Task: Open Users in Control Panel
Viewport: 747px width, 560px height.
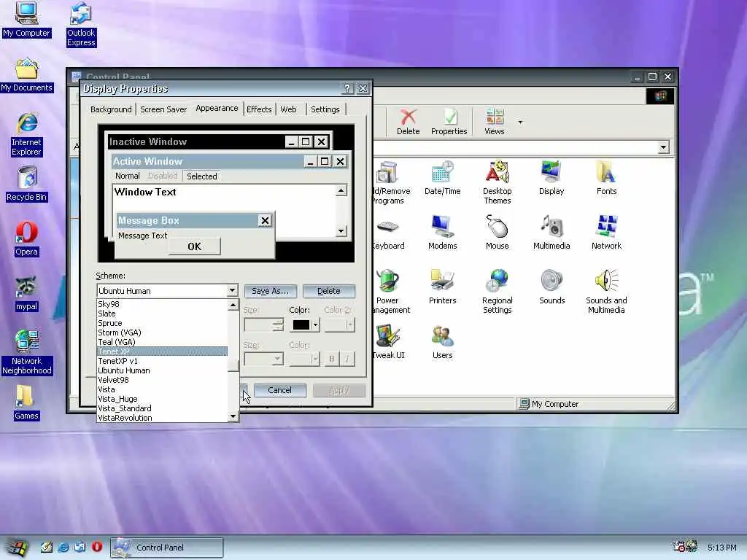Action: tap(442, 343)
